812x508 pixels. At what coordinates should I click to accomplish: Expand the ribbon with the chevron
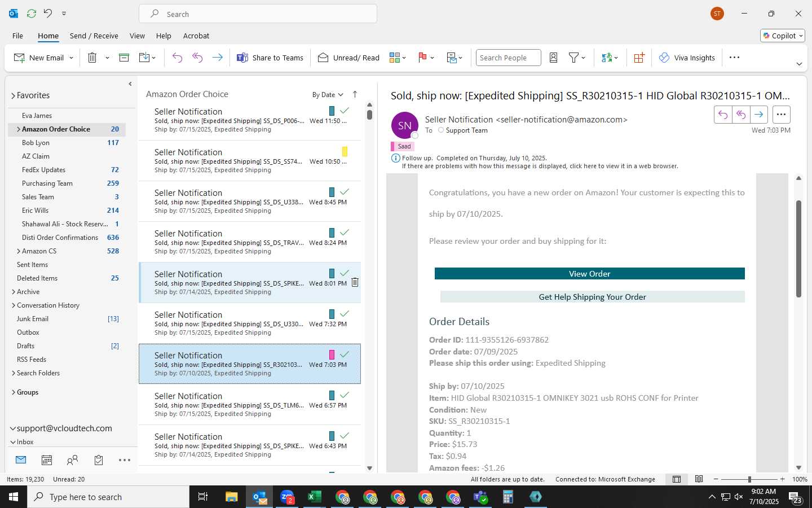(799, 64)
